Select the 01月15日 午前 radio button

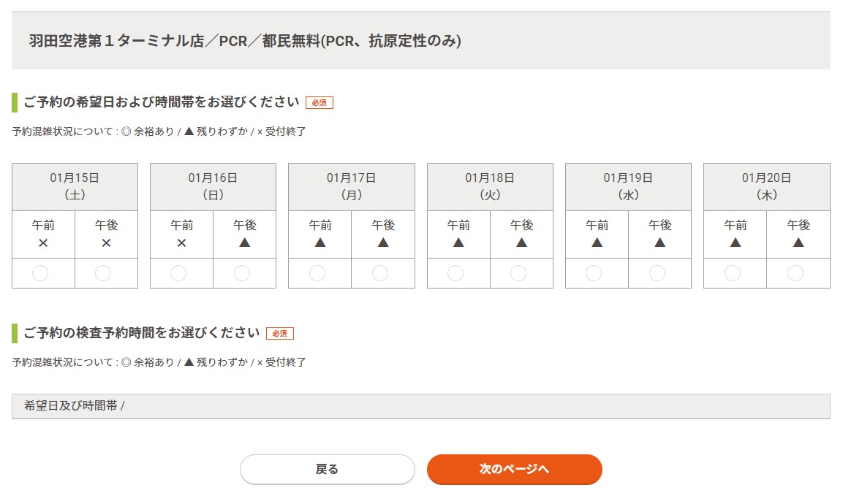pyautogui.click(x=41, y=273)
